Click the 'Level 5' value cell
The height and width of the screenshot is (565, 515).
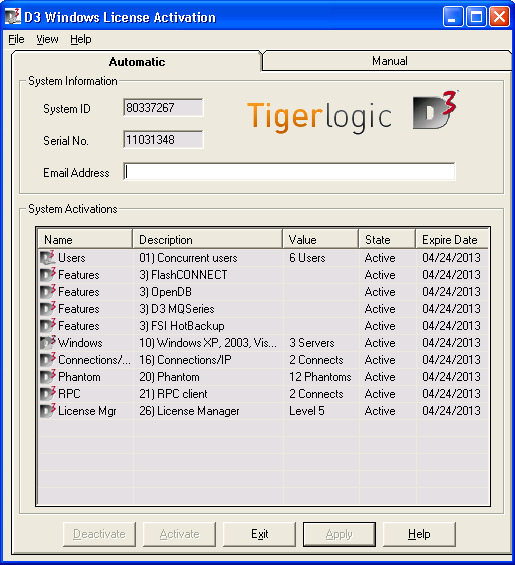tap(321, 410)
